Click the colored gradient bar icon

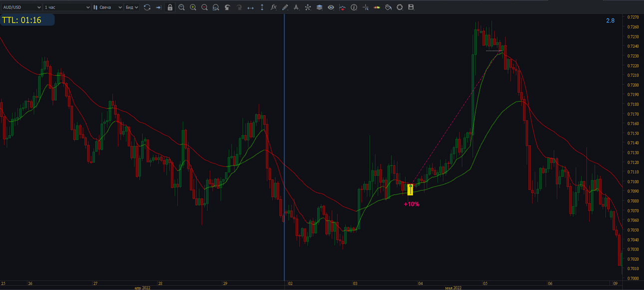tap(377, 7)
